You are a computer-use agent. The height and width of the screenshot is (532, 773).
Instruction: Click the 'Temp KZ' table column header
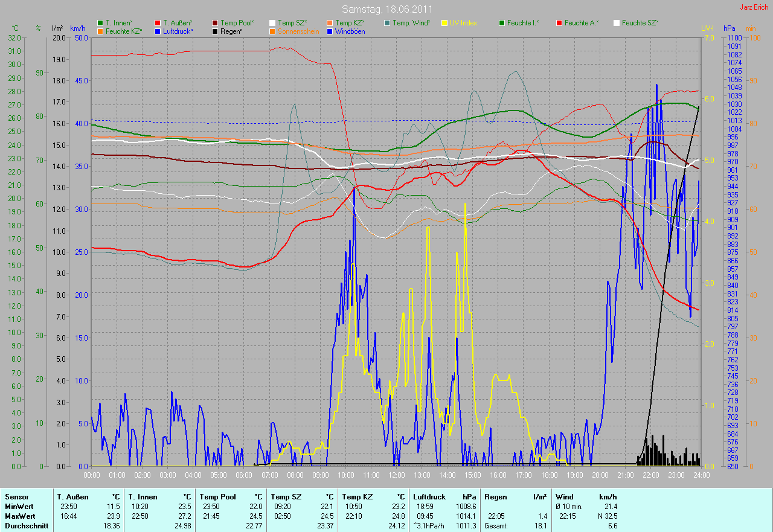click(x=356, y=497)
